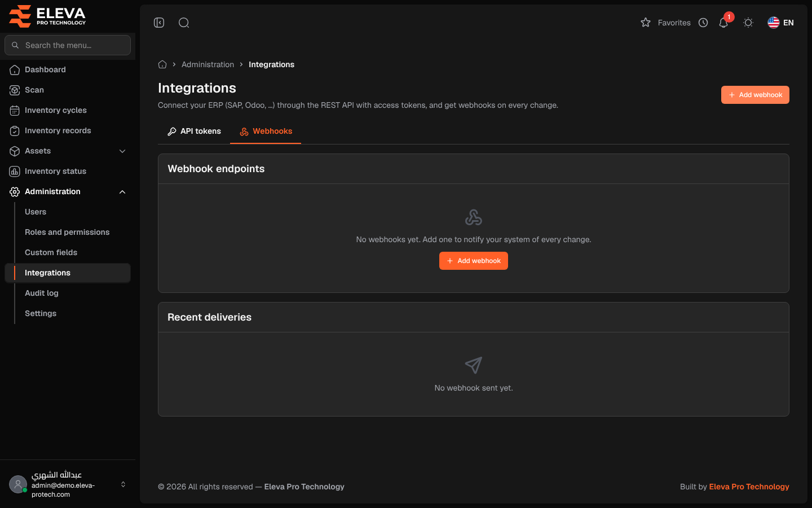Viewport: 812px width, 508px height.
Task: Click the Assets box icon
Action: pyautogui.click(x=15, y=151)
